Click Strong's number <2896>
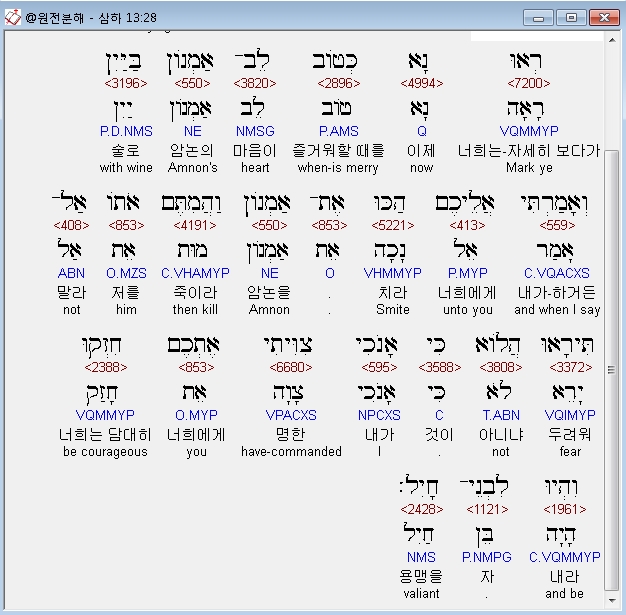The height and width of the screenshot is (615, 626). (x=339, y=83)
